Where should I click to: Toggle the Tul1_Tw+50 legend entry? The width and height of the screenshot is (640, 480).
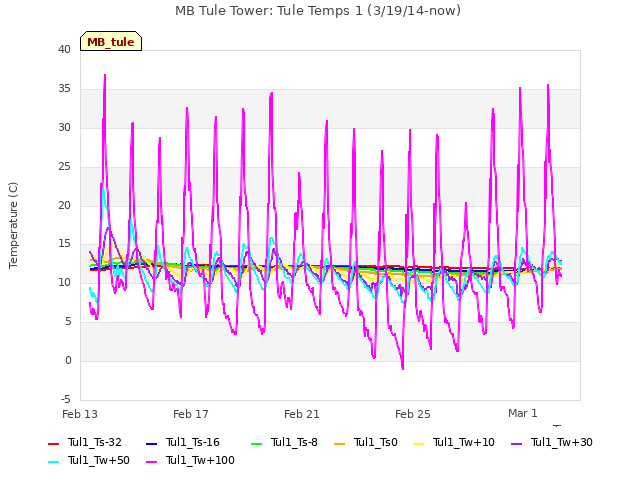pyautogui.click(x=89, y=460)
